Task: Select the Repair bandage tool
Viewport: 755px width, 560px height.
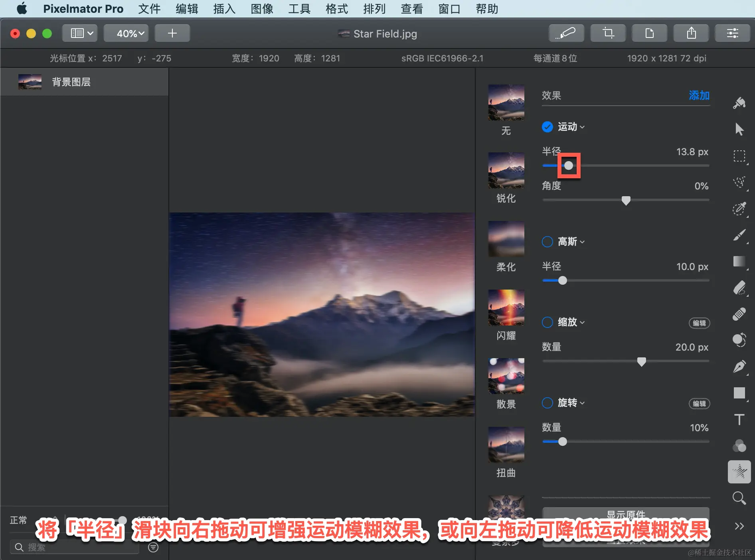Action: pos(739,314)
